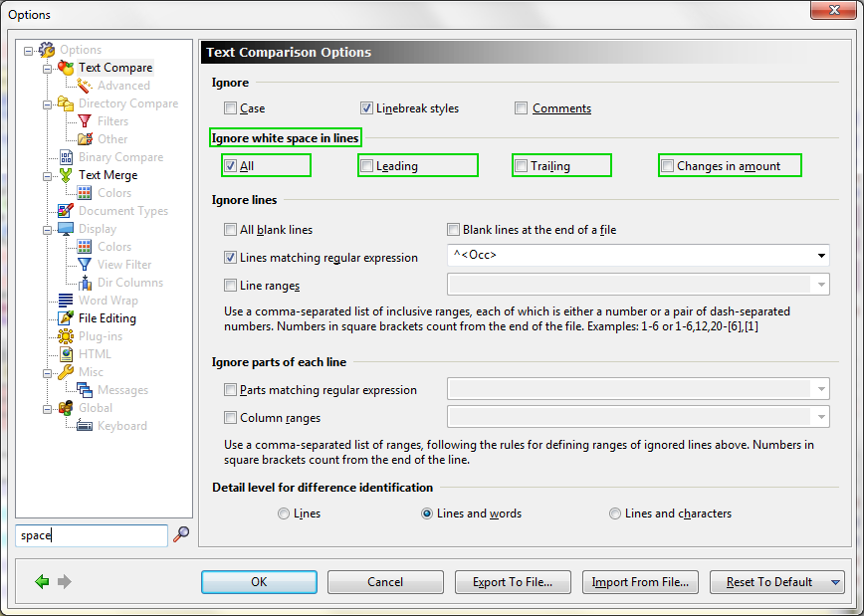Viewport: 864px width, 616px height.
Task: Enable the Line ranges checkbox
Action: coord(230,285)
